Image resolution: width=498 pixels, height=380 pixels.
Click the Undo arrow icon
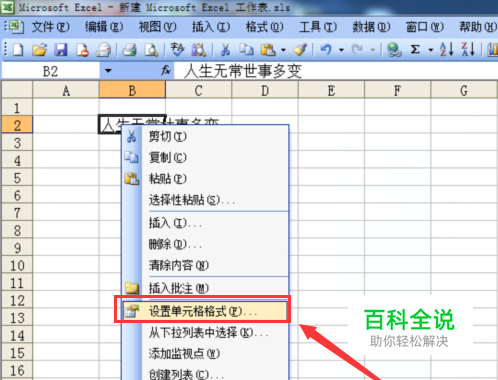tap(326, 50)
